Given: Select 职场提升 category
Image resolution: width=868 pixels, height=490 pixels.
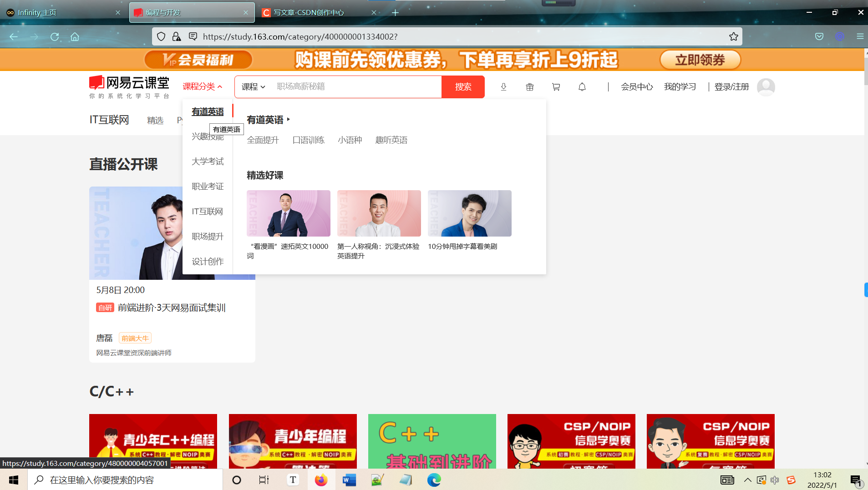Looking at the screenshot, I should [208, 237].
